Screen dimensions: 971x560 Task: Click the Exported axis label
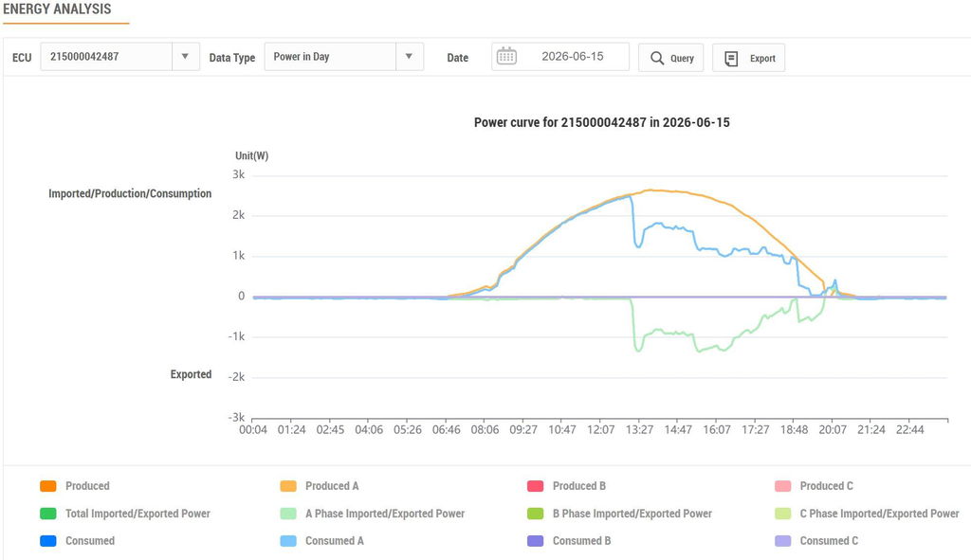tap(191, 374)
